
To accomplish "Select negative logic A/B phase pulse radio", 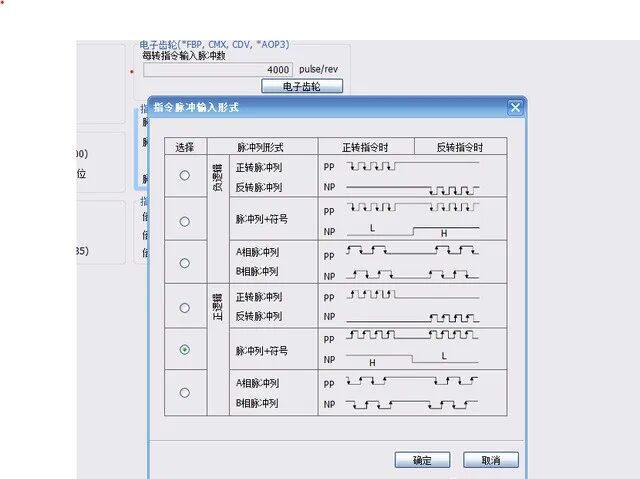I will (184, 263).
